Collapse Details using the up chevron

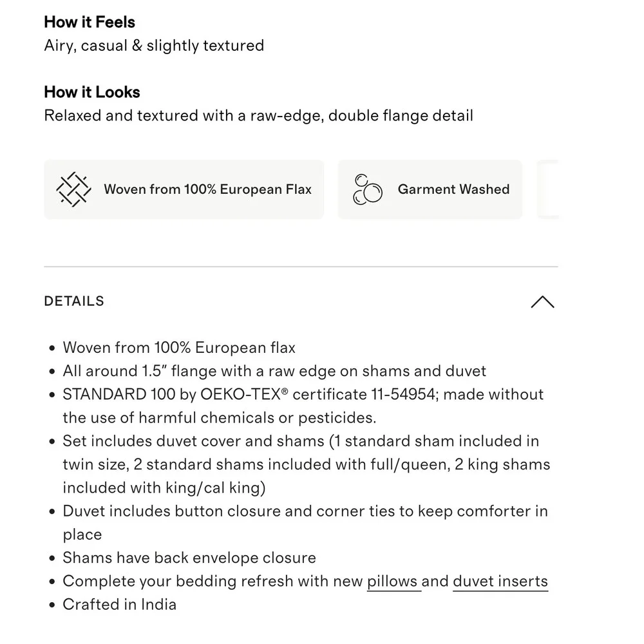(542, 302)
